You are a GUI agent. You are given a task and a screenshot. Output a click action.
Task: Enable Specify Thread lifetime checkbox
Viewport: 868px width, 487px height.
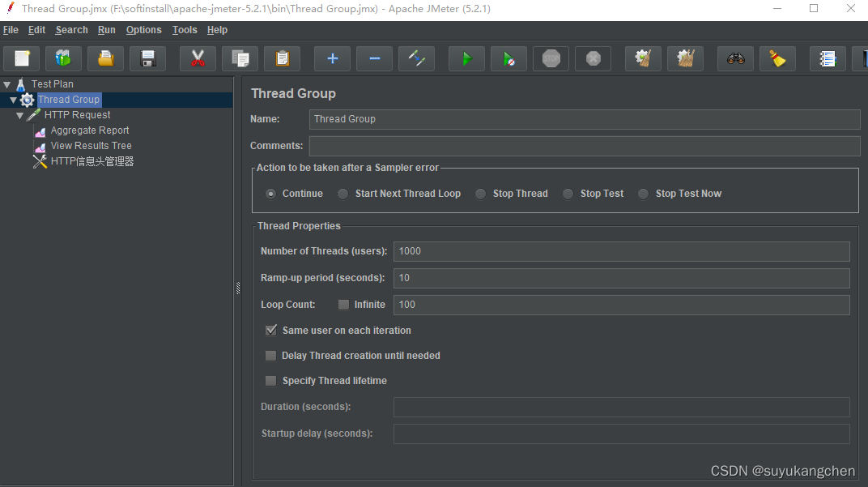coord(270,381)
